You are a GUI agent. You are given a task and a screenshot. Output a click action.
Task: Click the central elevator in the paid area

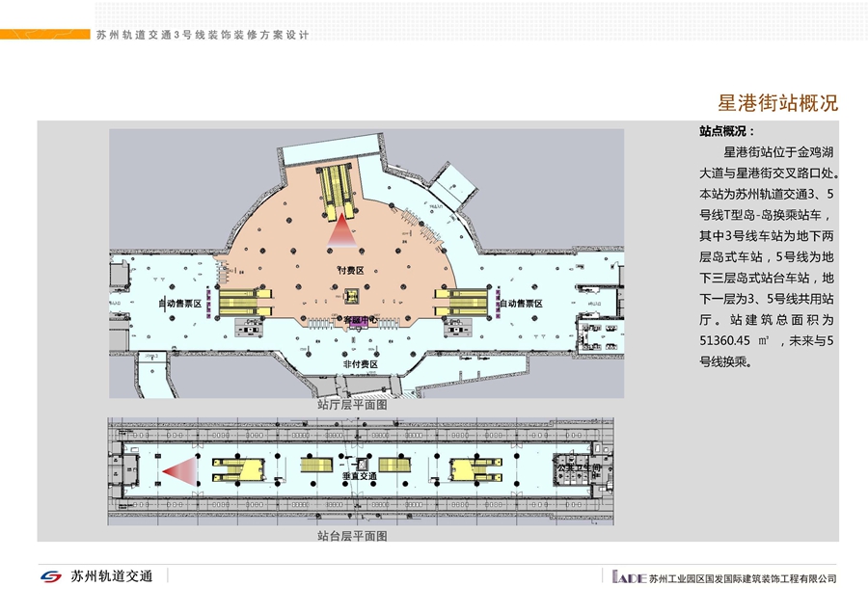[351, 296]
